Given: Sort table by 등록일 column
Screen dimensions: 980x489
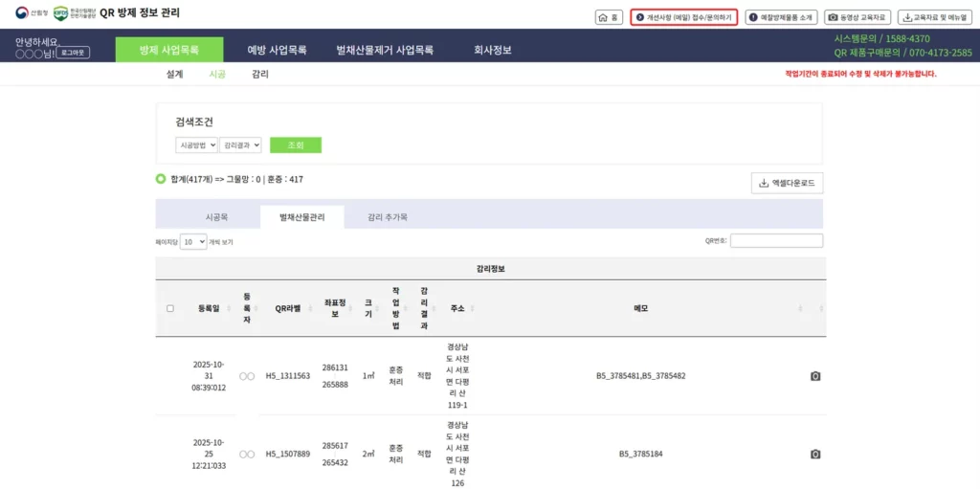Looking at the screenshot, I should (x=209, y=308).
